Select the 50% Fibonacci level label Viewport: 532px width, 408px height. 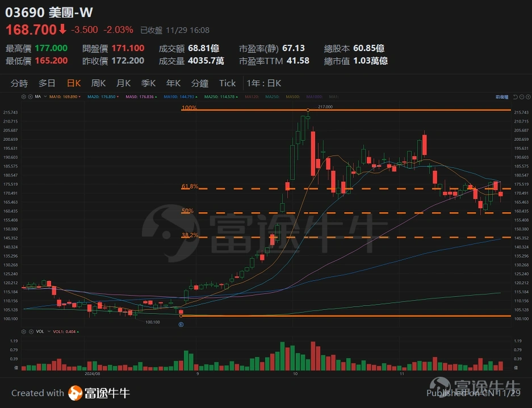coord(187,211)
